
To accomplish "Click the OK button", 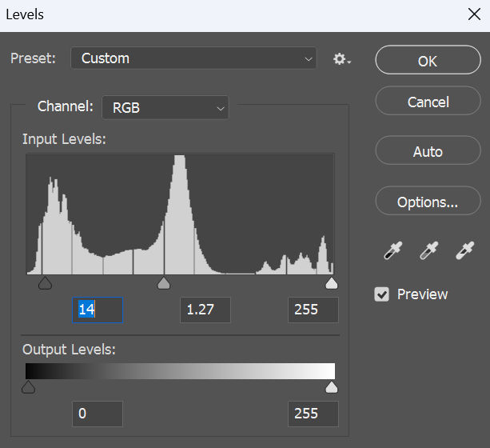I will (x=428, y=60).
